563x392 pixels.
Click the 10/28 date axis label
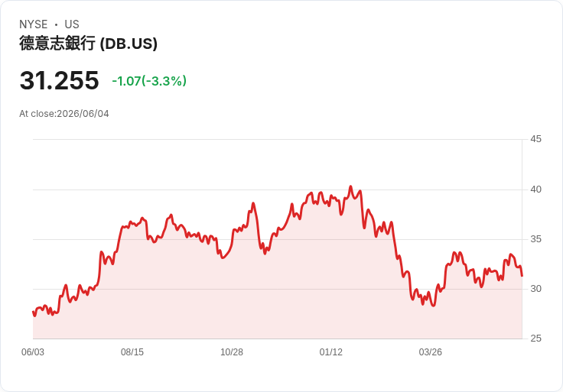[x=232, y=352]
